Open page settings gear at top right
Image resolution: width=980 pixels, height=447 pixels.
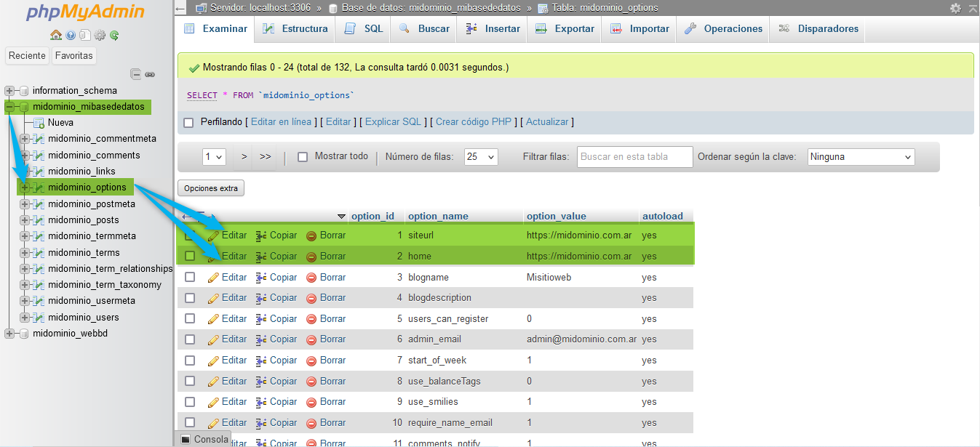(x=955, y=8)
